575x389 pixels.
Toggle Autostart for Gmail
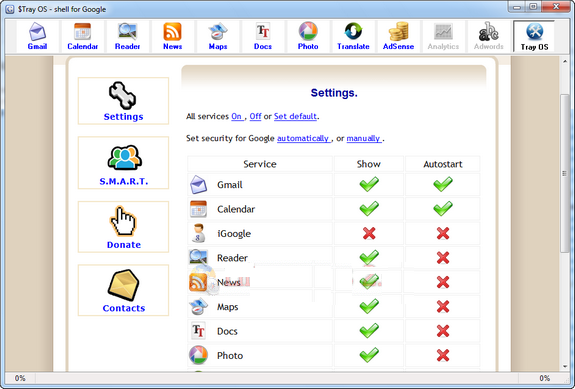[443, 184]
